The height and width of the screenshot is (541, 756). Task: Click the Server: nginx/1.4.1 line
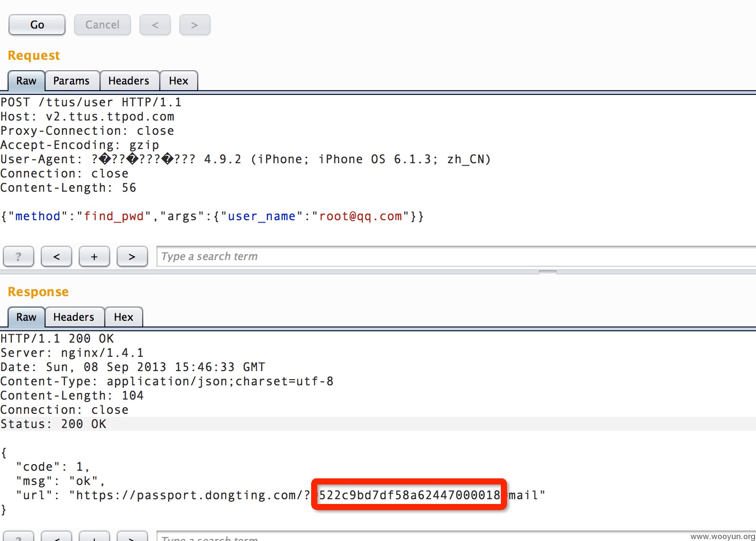click(x=72, y=353)
